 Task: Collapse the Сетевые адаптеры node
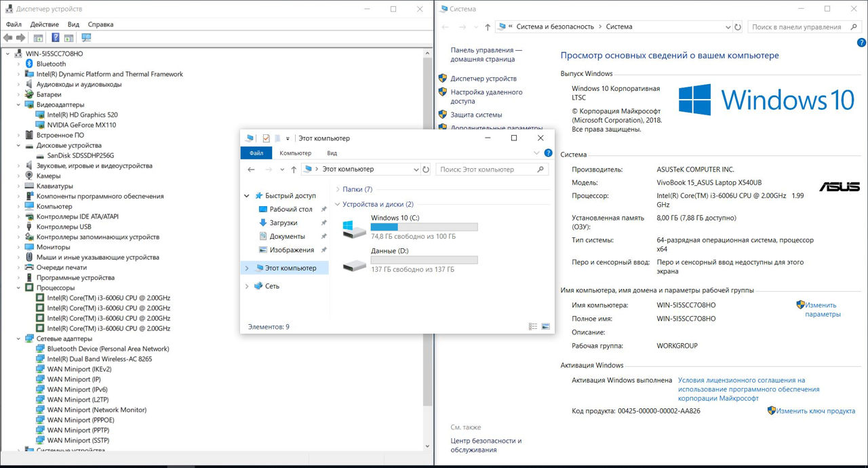tap(18, 338)
